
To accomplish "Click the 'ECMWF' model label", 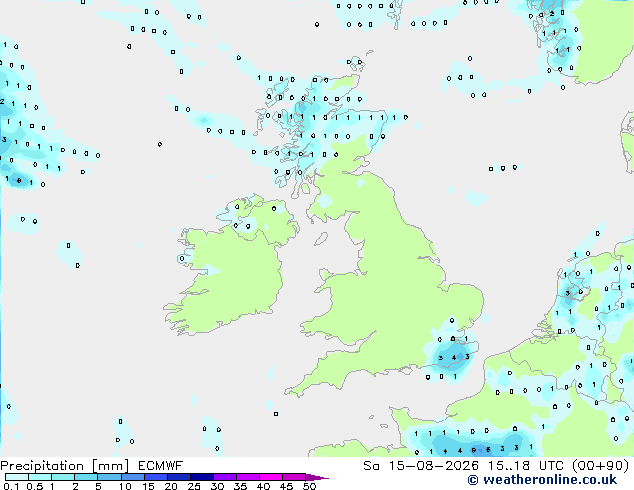I will [161, 466].
